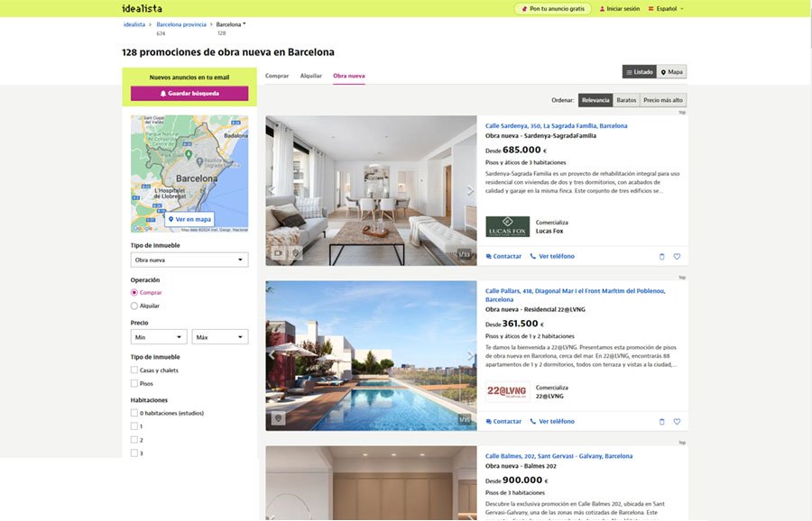The height and width of the screenshot is (521, 812).
Task: Open map pin icon on pool listing photo
Action: click(x=279, y=418)
